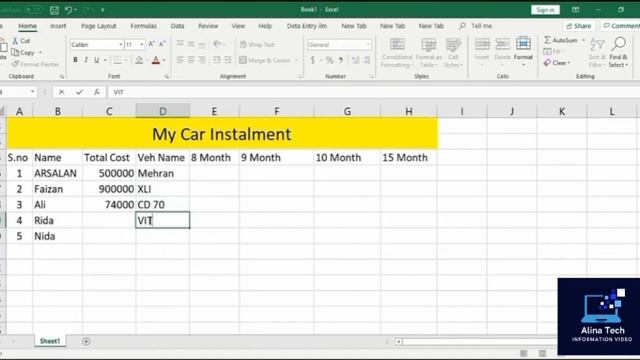The width and height of the screenshot is (640, 360).
Task: Toggle Center alignment
Action: pos(191,60)
